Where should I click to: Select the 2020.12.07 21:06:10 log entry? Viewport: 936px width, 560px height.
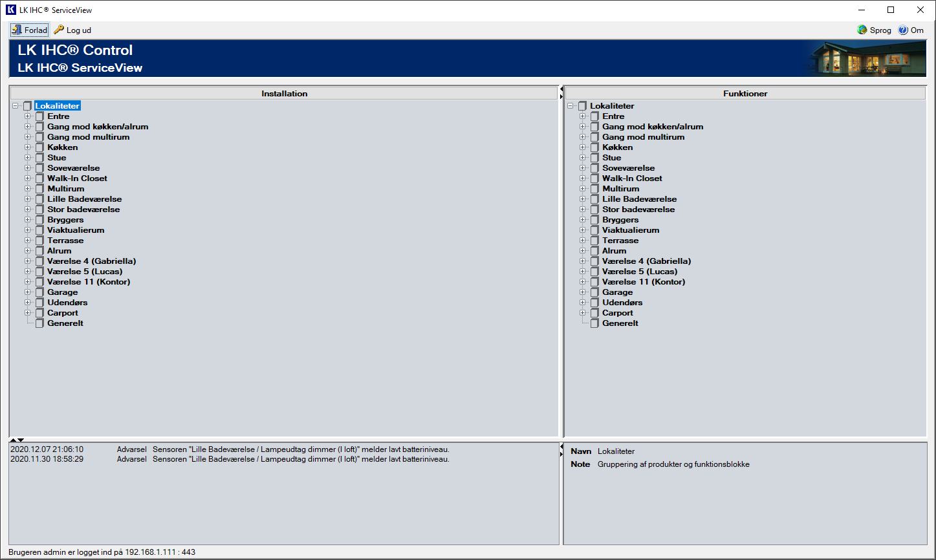click(230, 449)
